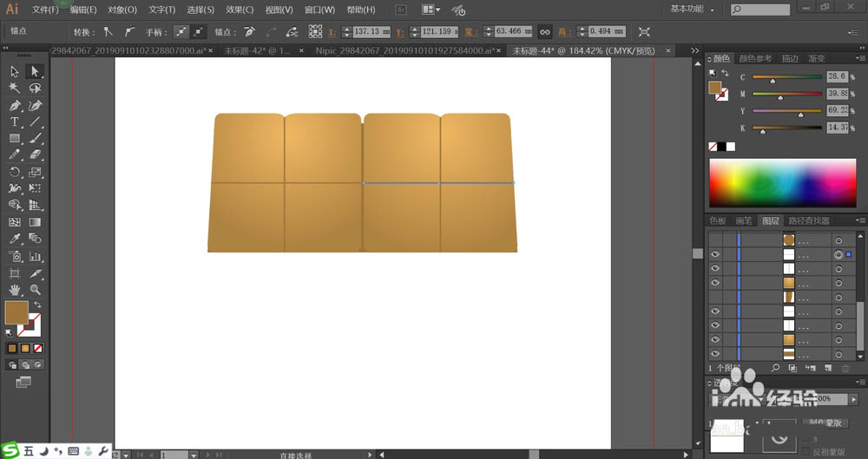Select the Selection tool (black arrow)

point(15,71)
